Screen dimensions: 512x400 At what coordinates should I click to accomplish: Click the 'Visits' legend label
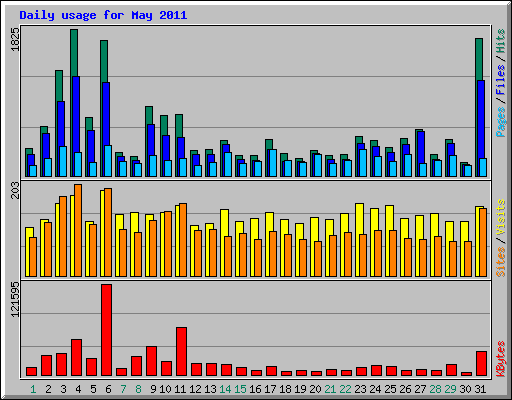tap(500, 217)
